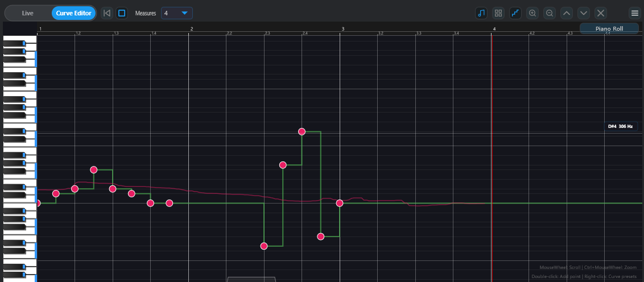Click the up chevron icon
Screen dimensions: 644x282
tap(567, 13)
